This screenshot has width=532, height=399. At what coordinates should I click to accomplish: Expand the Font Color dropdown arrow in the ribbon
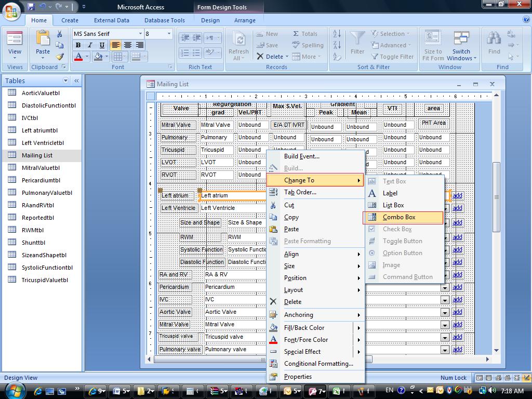tap(87, 57)
